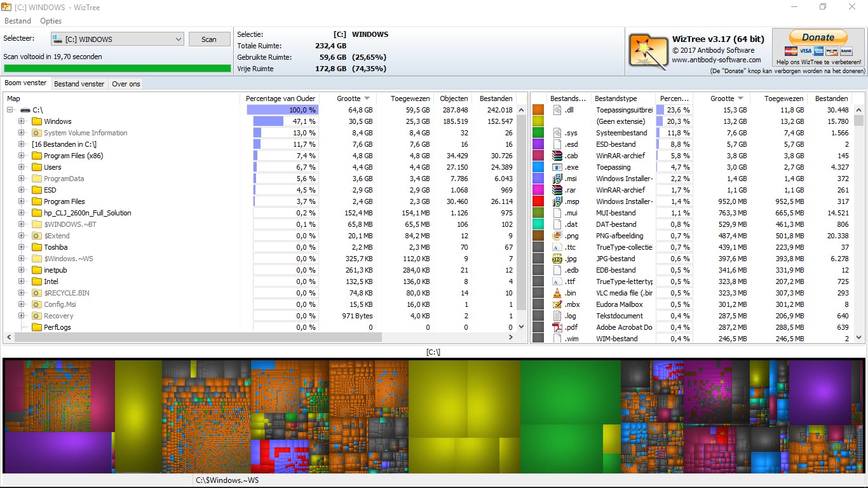Click the www.antibody-software.com text
This screenshot has height=488, width=868.
[716, 60]
